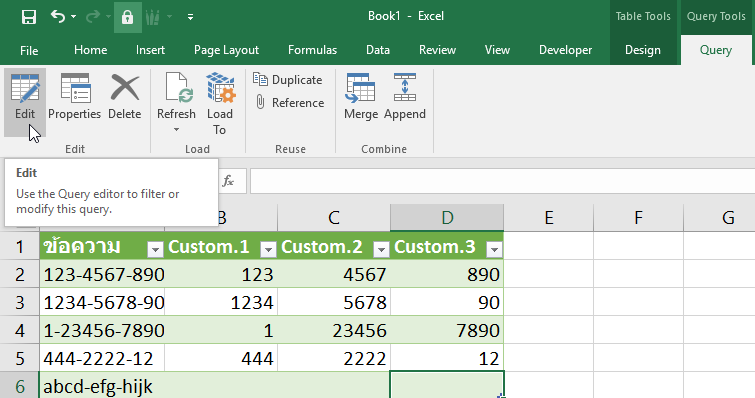755x398 pixels.
Task: Click cell with value 23456
Action: [x=334, y=330]
